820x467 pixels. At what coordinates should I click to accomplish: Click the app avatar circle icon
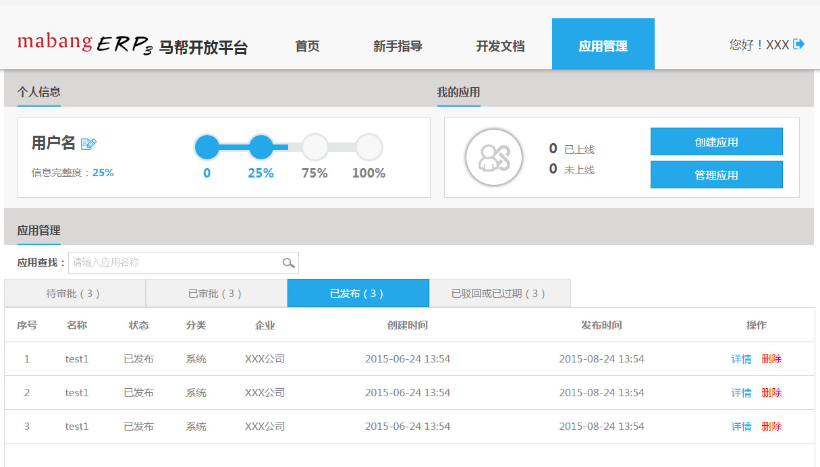pyautogui.click(x=494, y=157)
